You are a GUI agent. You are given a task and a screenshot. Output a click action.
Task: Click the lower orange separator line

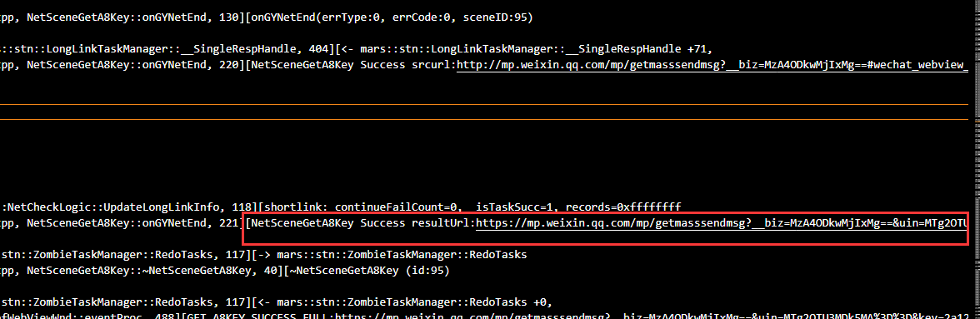click(483, 119)
